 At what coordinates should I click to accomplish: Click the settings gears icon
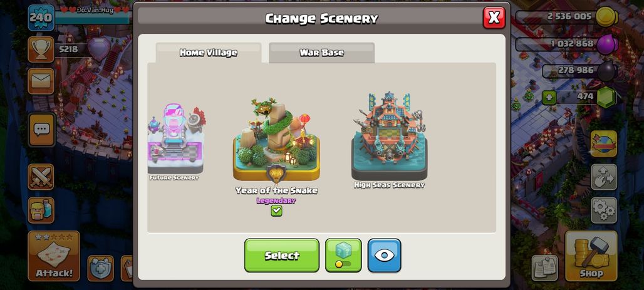point(604,210)
